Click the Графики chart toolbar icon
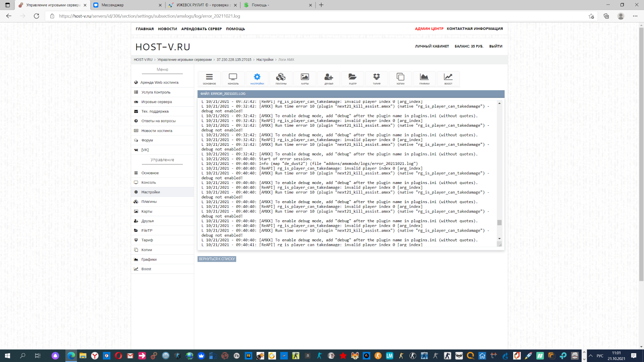The height and width of the screenshot is (362, 644). tap(424, 79)
